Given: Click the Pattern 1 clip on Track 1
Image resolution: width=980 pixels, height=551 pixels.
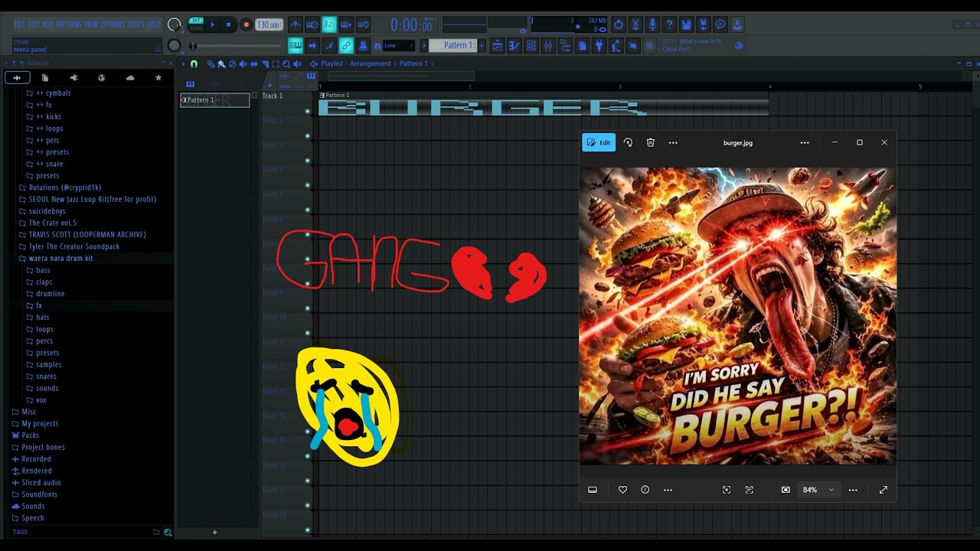Looking at the screenshot, I should (544, 105).
